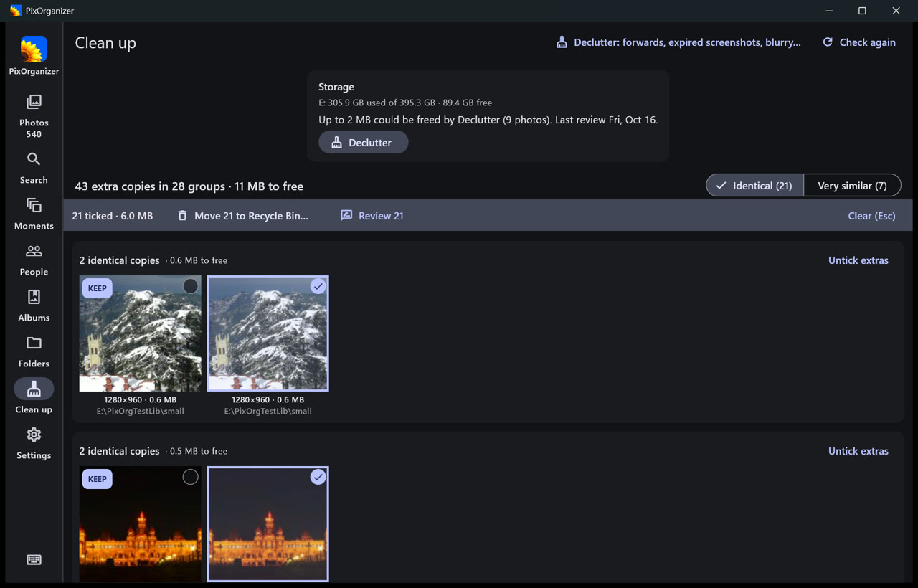This screenshot has width=918, height=588.
Task: Switch to Identical (21) tab
Action: [x=754, y=186]
